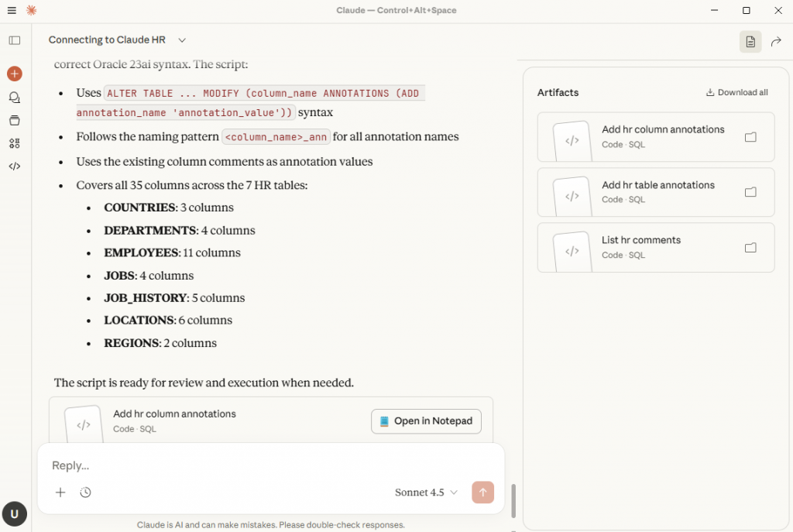Click Open in Notepad button

[x=426, y=421]
